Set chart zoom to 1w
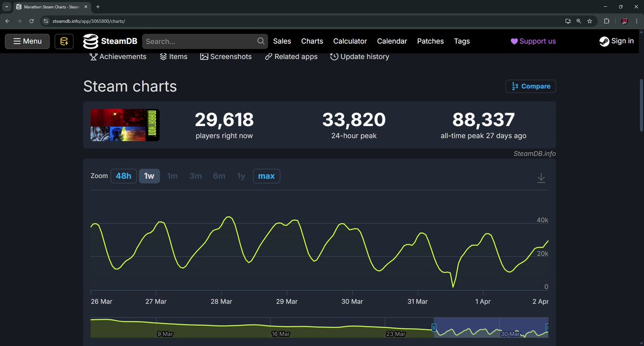Viewport: 644px width, 346px height. pos(150,176)
